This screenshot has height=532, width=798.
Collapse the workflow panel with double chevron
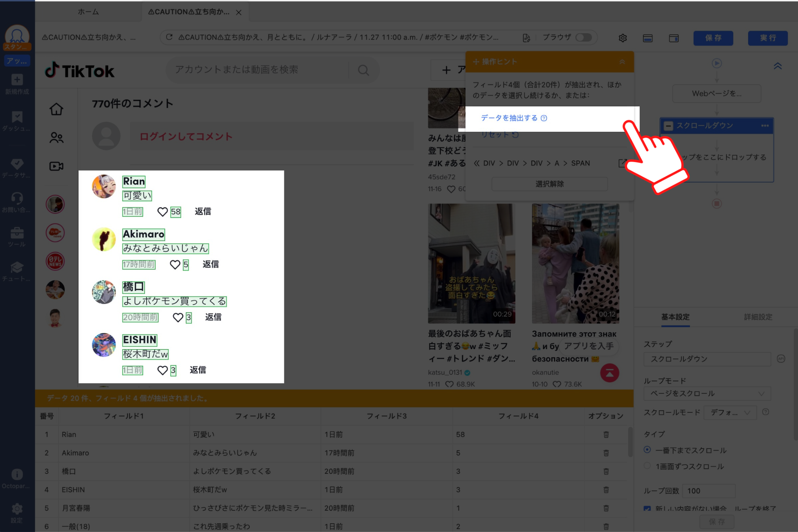[x=778, y=66]
